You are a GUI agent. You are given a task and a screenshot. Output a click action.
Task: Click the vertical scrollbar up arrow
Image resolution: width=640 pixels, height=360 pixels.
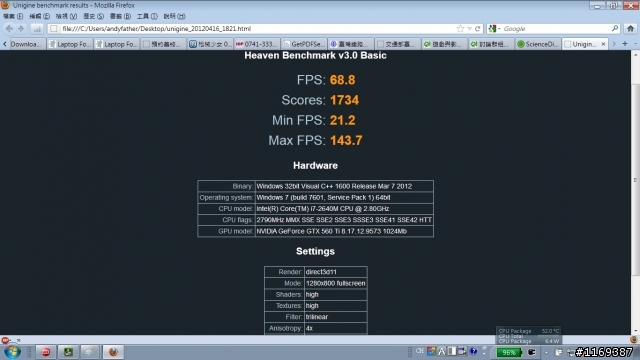[635, 55]
